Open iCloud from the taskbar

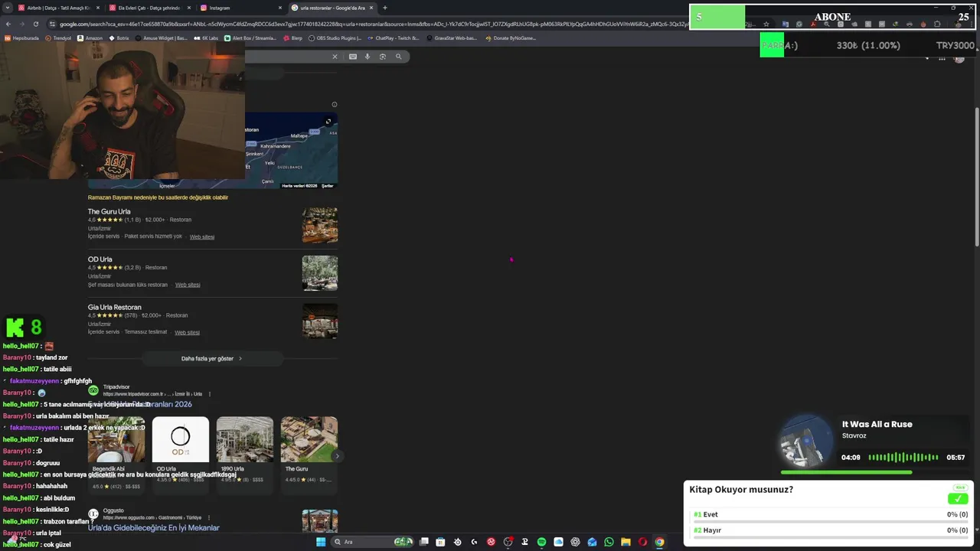click(558, 542)
